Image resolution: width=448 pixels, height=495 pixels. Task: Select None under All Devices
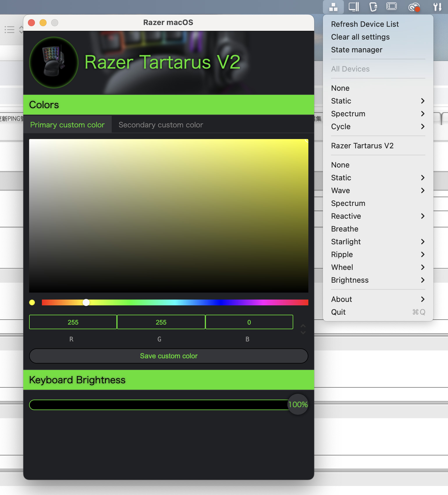click(x=378, y=88)
